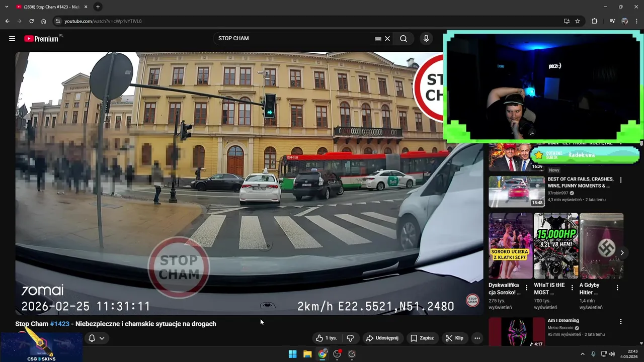Image resolution: width=644 pixels, height=362 pixels.
Task: Open BEST OF CAR FAILS video thumbnail
Action: coord(516,191)
